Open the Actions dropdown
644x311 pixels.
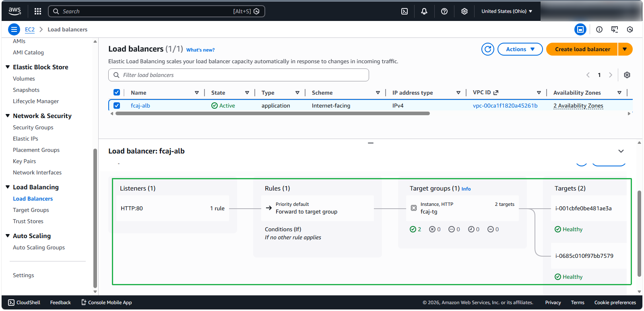coord(520,49)
